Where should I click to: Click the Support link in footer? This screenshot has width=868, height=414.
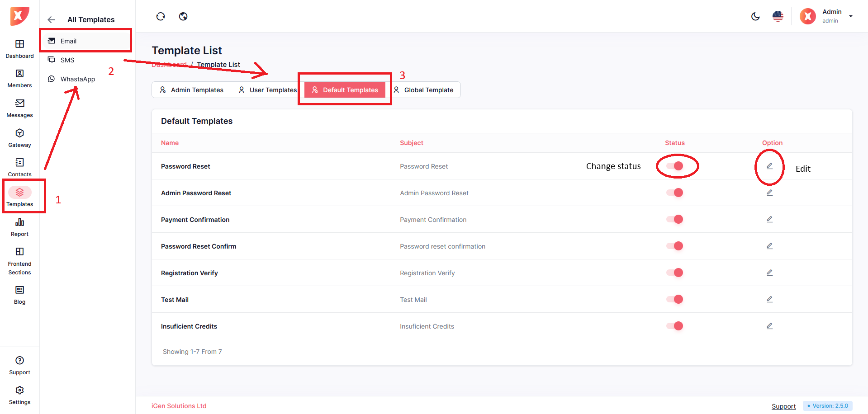[x=783, y=406]
